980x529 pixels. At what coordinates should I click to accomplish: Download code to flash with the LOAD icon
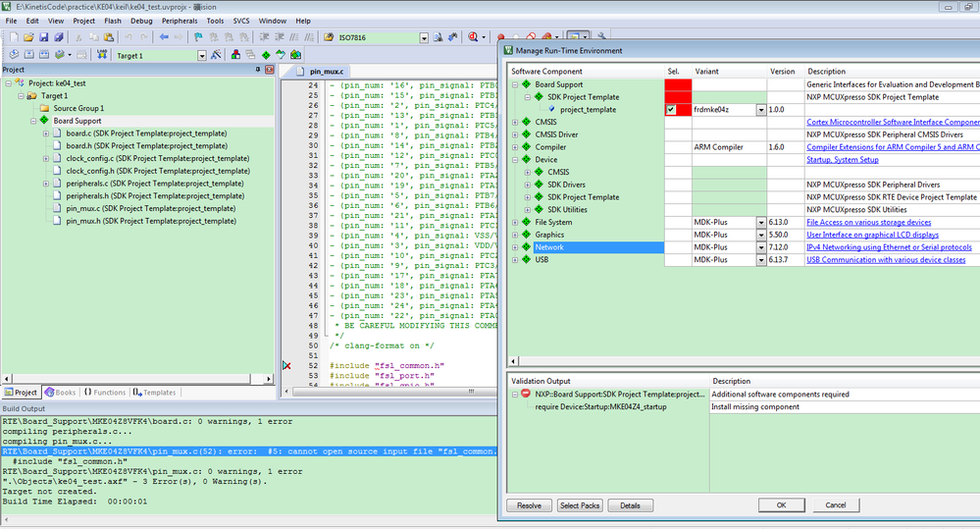[102, 55]
